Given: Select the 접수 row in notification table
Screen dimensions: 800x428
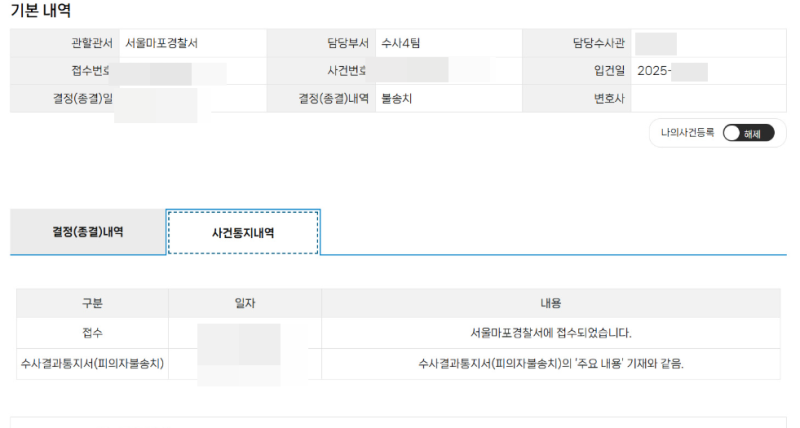Looking at the screenshot, I should [92, 333].
